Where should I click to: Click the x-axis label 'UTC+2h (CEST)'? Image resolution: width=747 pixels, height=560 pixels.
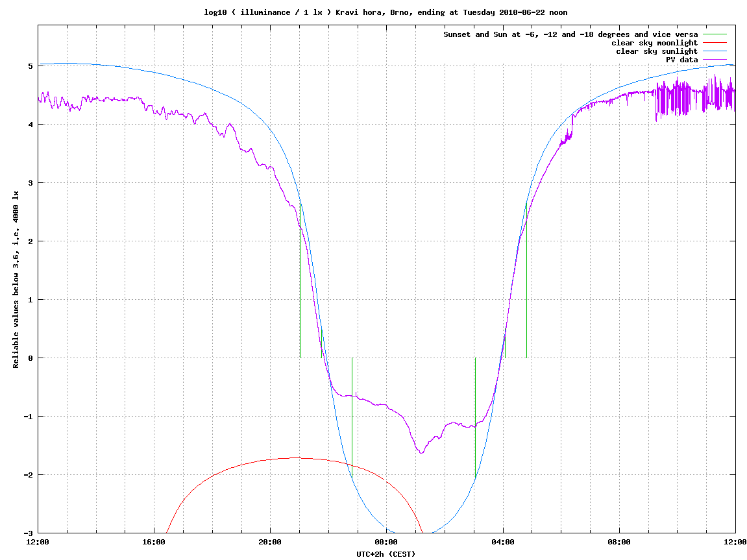point(386,554)
